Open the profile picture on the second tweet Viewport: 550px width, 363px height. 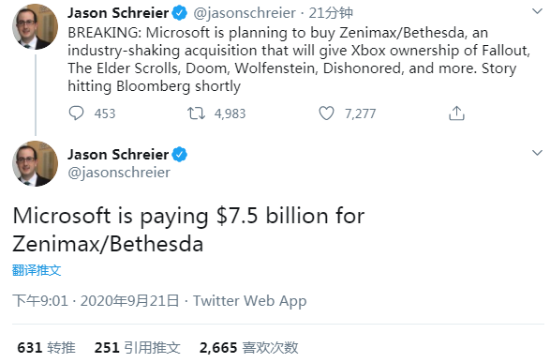coord(35,164)
